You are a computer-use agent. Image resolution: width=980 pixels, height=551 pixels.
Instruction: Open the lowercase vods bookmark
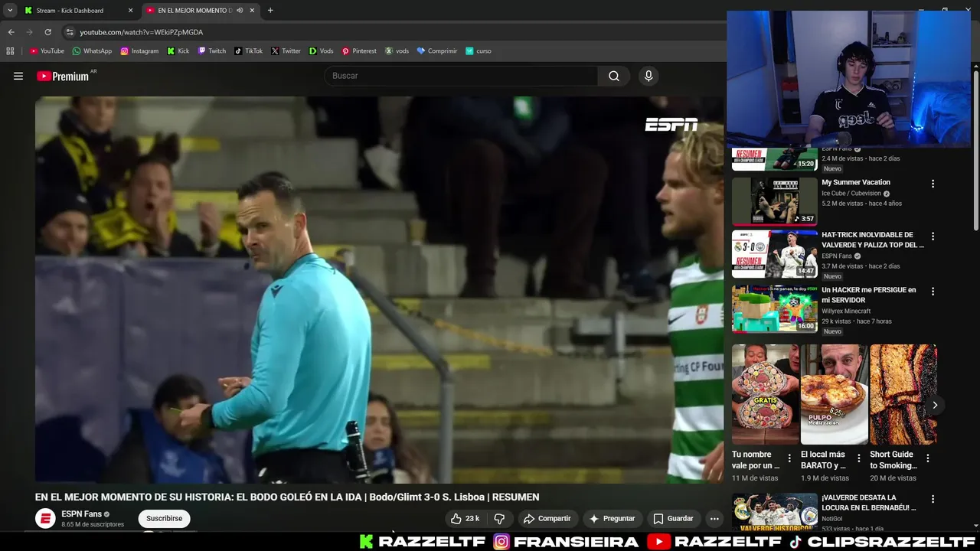(397, 51)
